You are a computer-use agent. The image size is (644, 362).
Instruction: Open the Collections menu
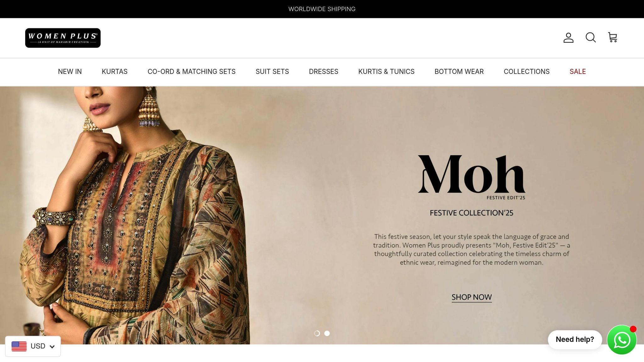point(526,72)
